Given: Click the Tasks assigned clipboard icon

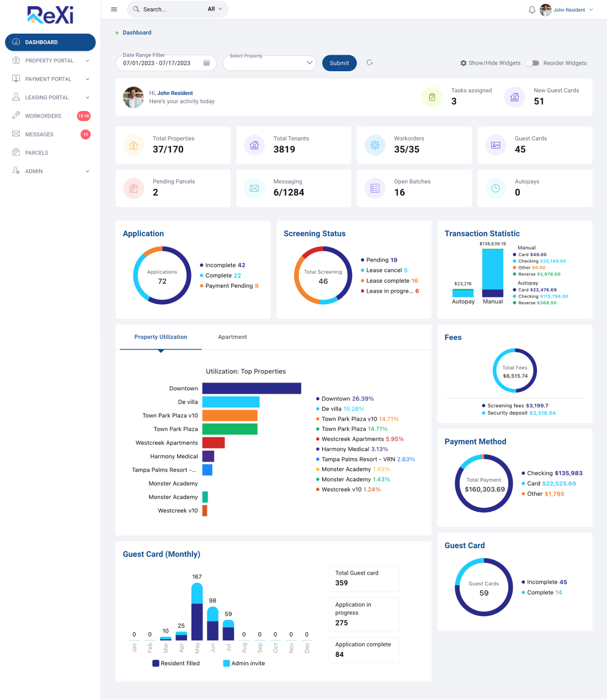Looking at the screenshot, I should tap(432, 97).
